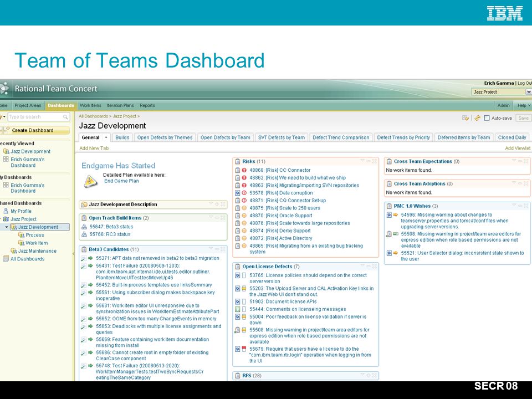This screenshot has width=532, height=399.
Task: Click the green arrow icon for 55271
Action: tap(90, 258)
